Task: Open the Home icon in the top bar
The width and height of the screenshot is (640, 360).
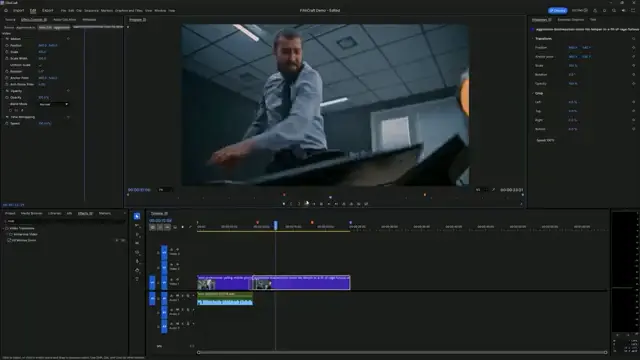Action: point(6,11)
